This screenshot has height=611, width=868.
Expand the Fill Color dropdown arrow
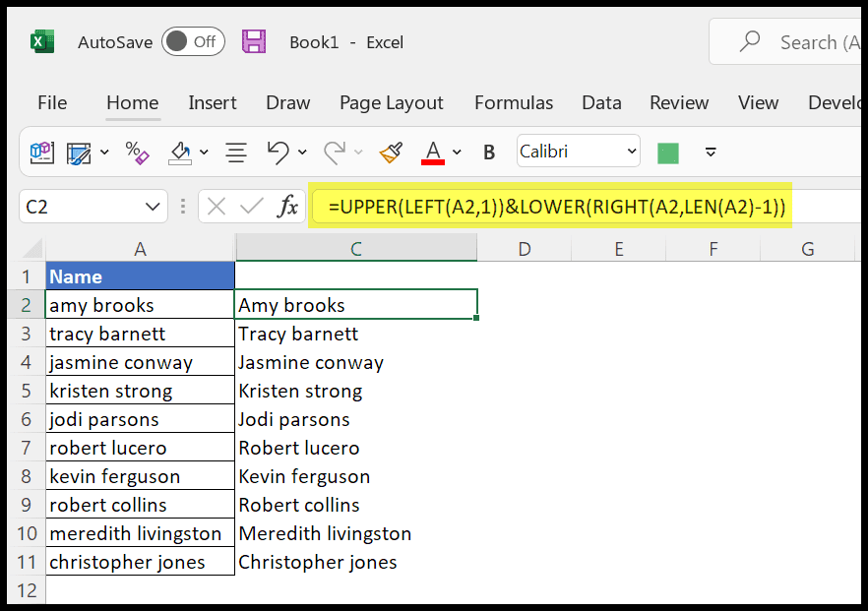[204, 152]
